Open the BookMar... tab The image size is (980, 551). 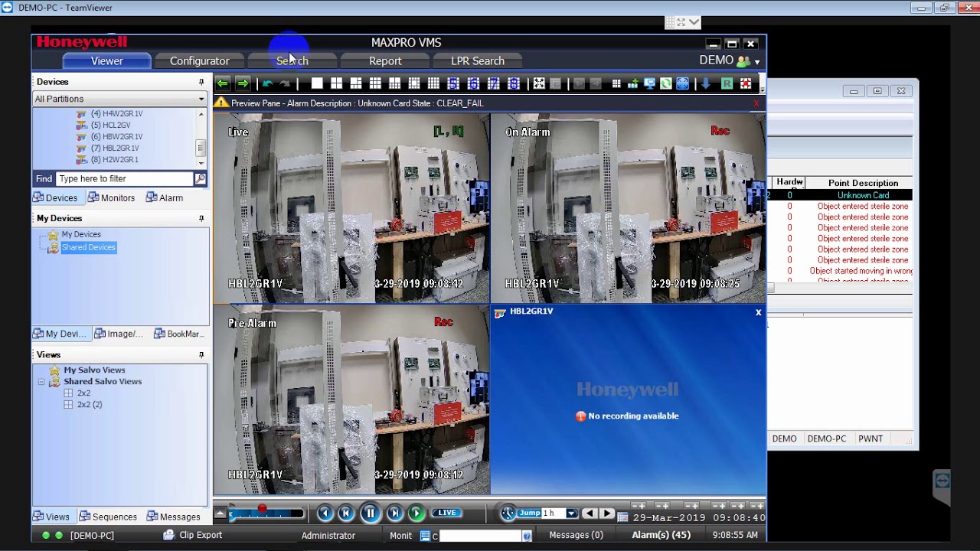pos(178,334)
